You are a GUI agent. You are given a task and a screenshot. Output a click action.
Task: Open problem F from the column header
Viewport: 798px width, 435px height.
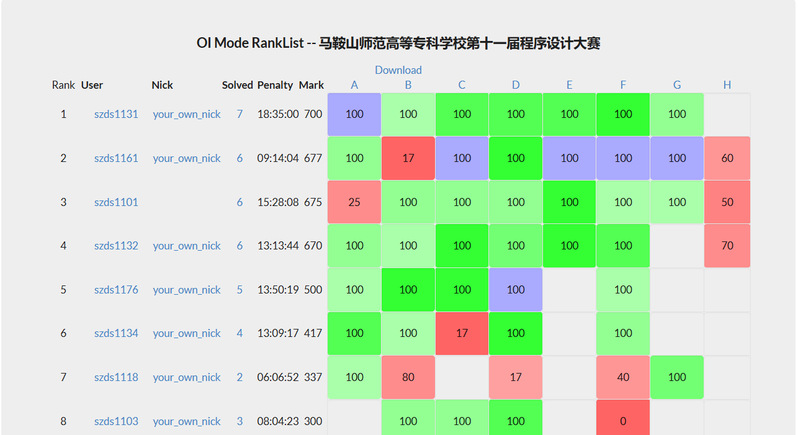pyautogui.click(x=623, y=85)
